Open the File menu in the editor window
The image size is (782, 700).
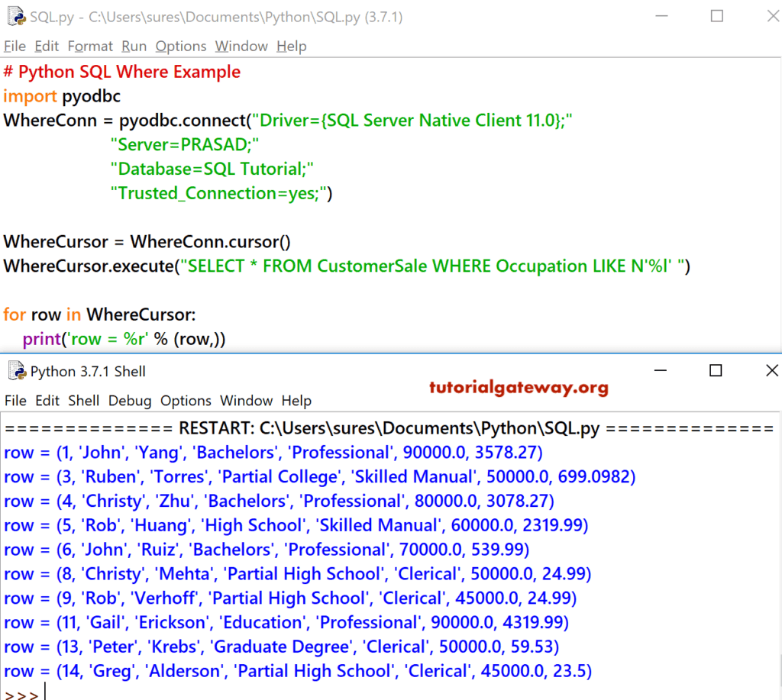click(x=15, y=46)
